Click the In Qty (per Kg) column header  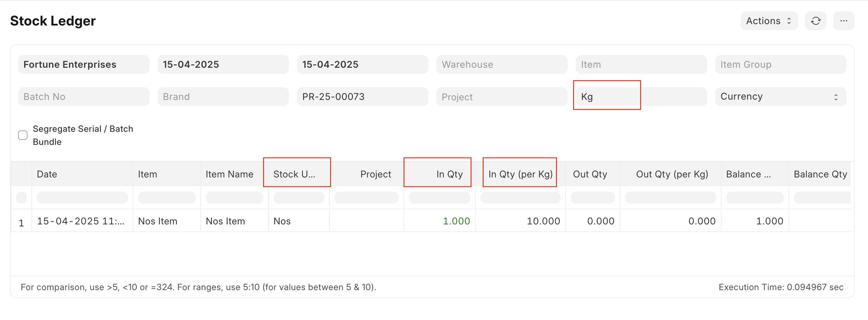(520, 174)
